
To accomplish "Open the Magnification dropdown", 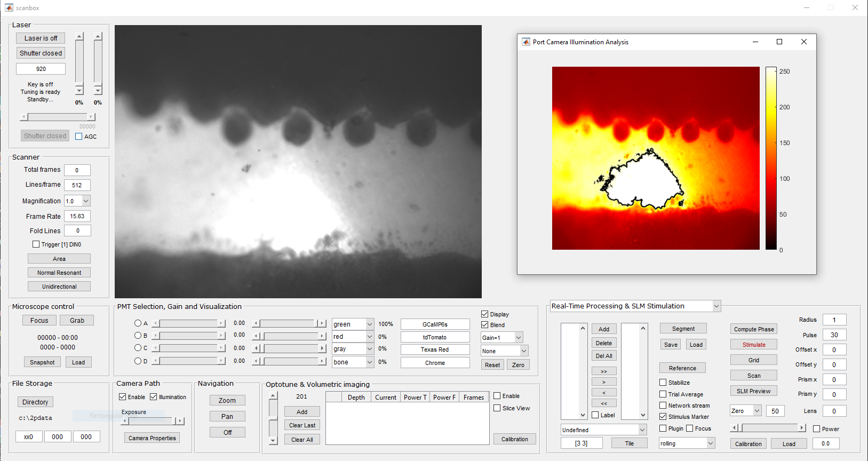I will pos(86,201).
